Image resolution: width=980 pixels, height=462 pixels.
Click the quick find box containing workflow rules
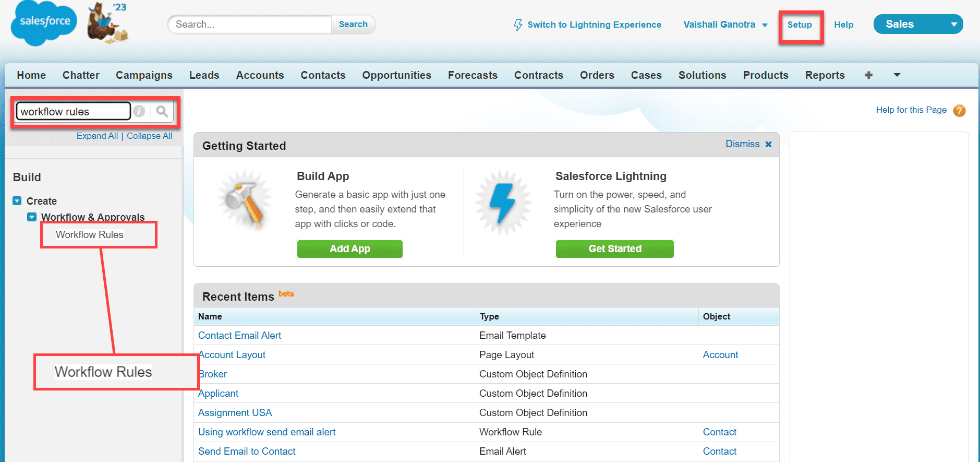click(x=74, y=111)
